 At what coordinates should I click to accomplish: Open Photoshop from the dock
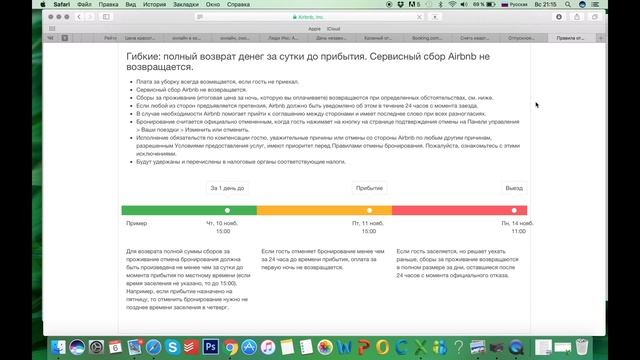tap(211, 347)
